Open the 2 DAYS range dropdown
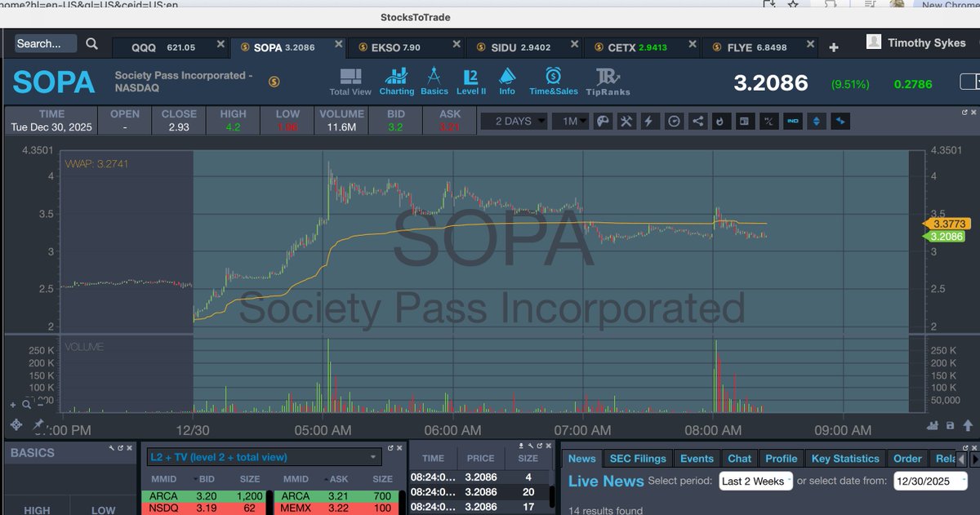 (x=512, y=121)
